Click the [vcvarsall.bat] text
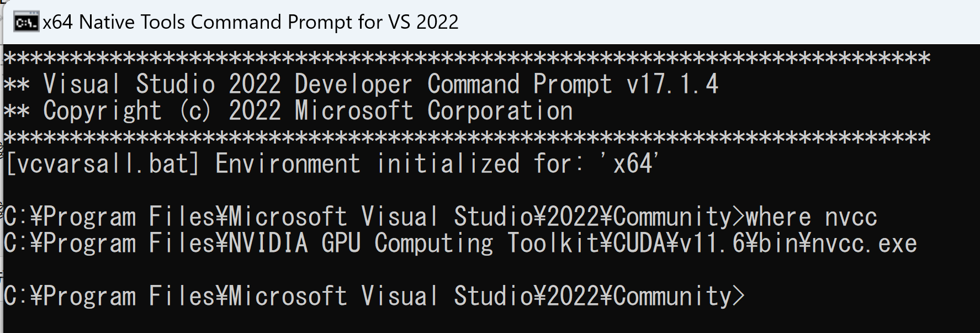This screenshot has width=980, height=333. [102, 164]
